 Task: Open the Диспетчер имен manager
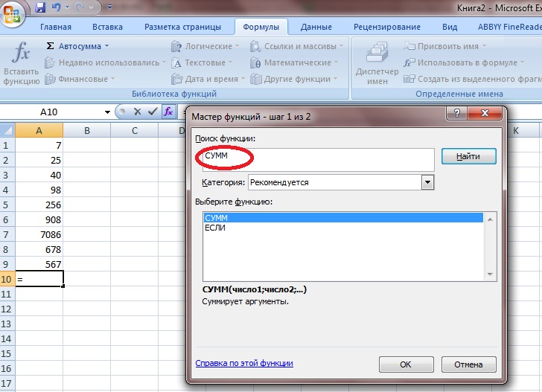pyautogui.click(x=377, y=63)
